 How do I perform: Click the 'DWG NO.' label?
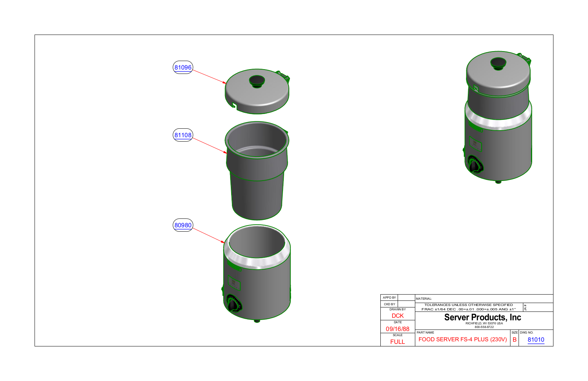click(527, 332)
